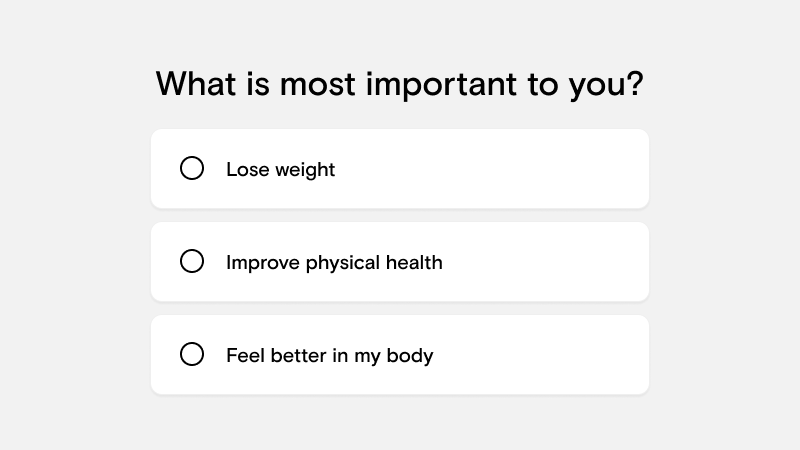Click the word "health" in the second option
800x450 pixels.
click(x=415, y=262)
